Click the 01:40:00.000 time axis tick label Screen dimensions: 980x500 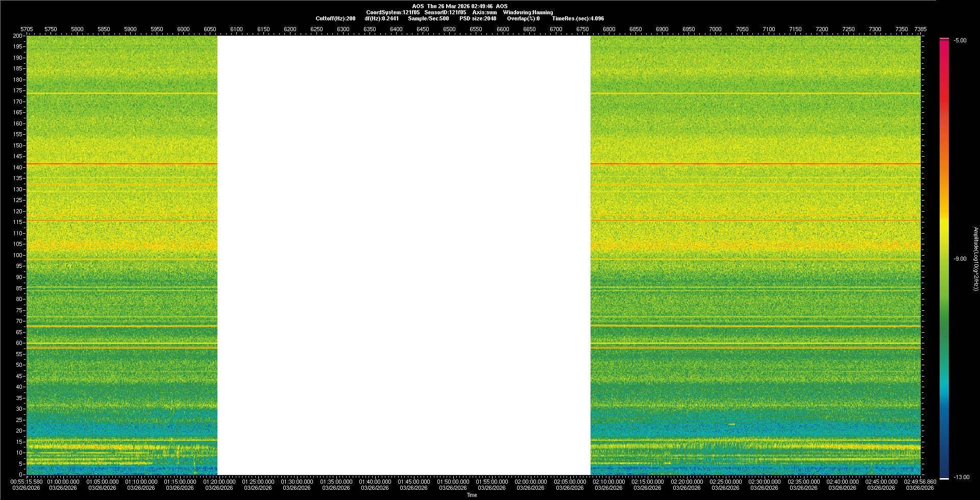375,481
